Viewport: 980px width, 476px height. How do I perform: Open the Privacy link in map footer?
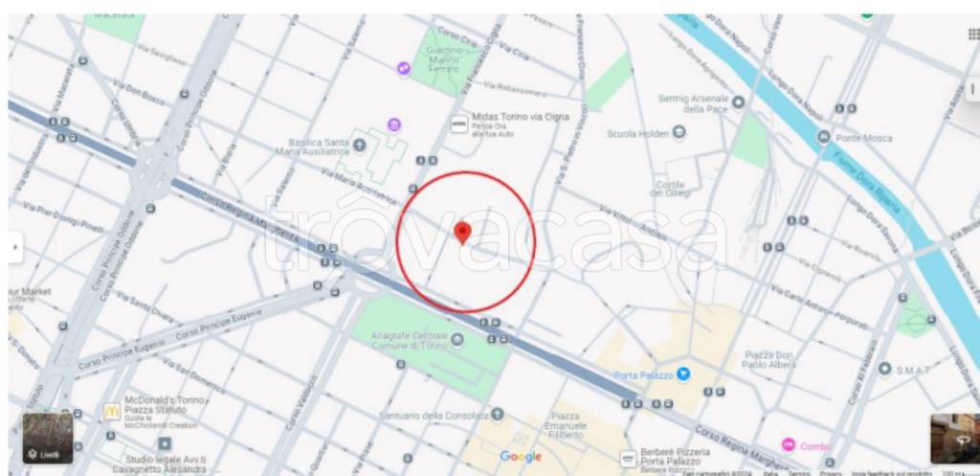click(831, 473)
